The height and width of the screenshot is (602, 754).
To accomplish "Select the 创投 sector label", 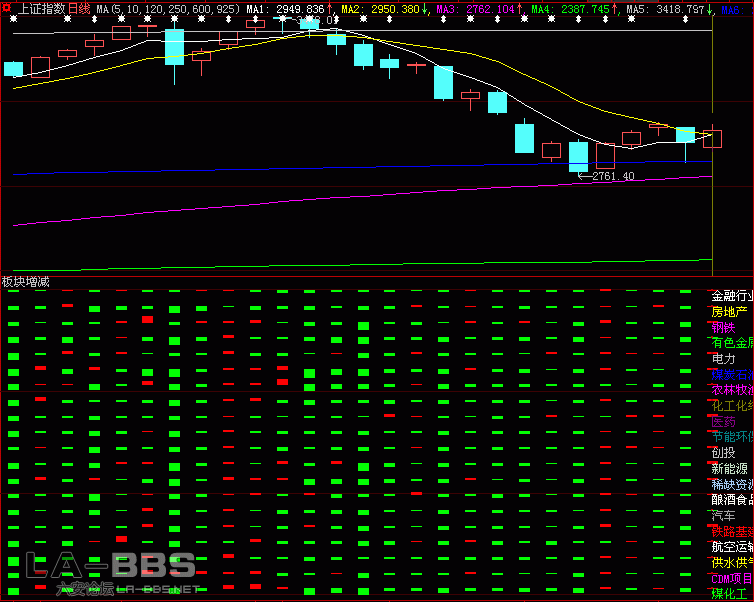I will pyautogui.click(x=722, y=452).
